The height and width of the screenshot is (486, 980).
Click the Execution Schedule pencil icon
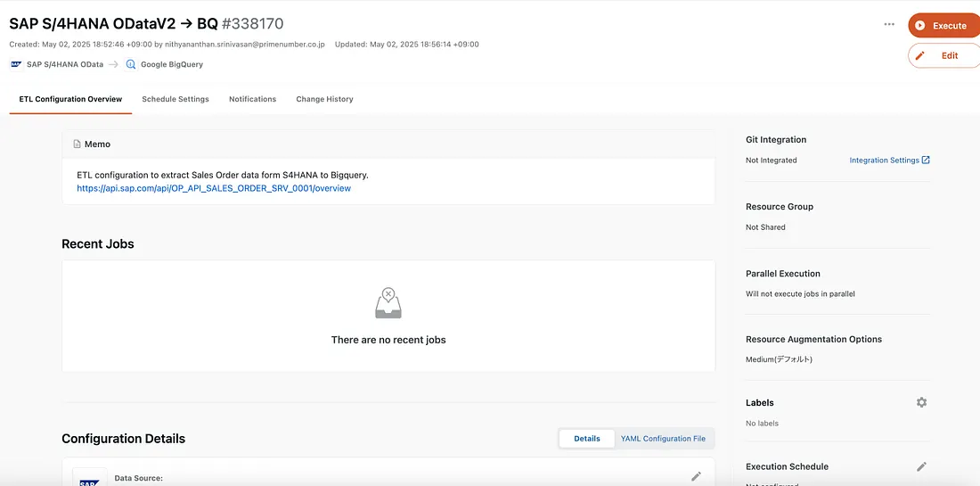coord(921,466)
